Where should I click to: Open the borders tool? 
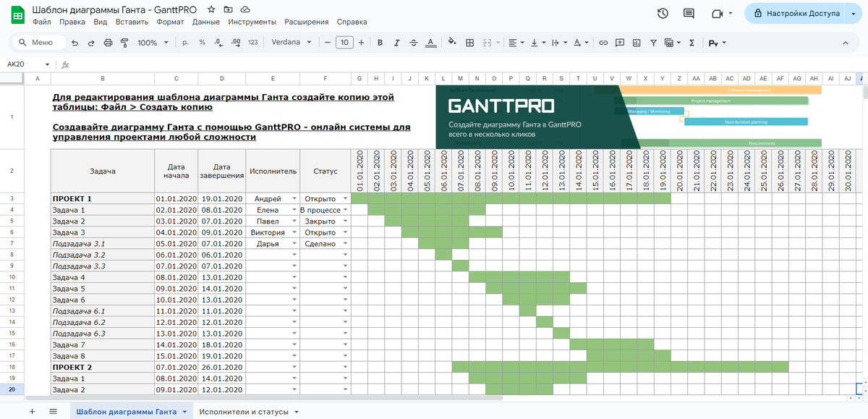coord(469,43)
